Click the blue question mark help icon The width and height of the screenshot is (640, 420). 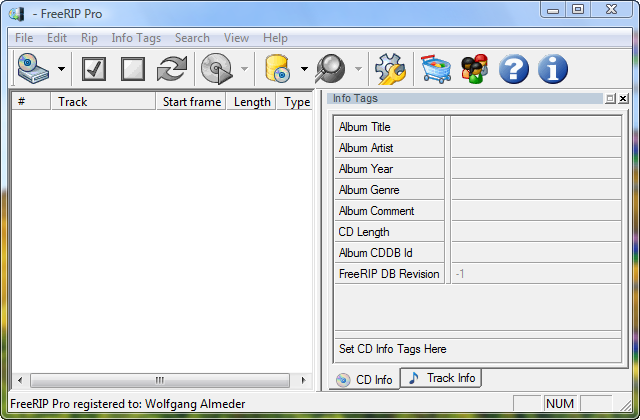(x=514, y=69)
